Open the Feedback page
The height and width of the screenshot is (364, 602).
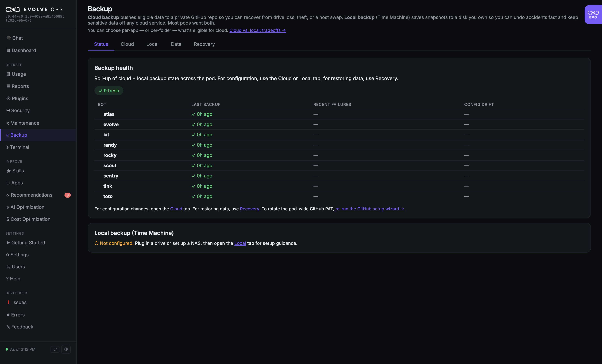38,327
